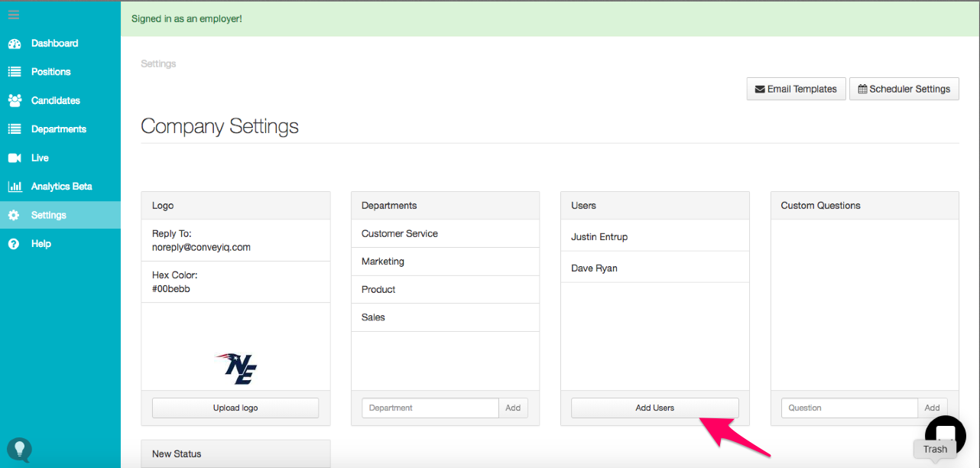Viewport: 980px width, 468px height.
Task: Select the Customer Service department row
Action: click(400, 234)
